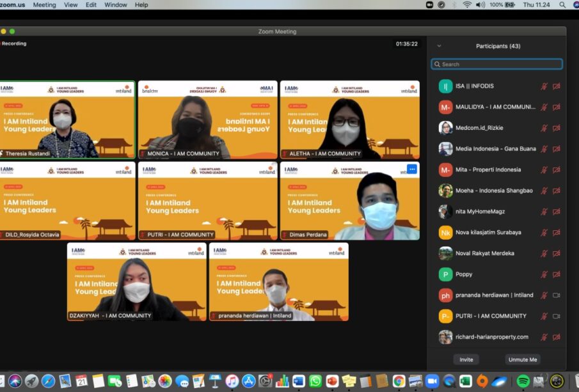Select ALETHA - I AM COMMUNITY video tile
This screenshot has height=392, width=579.
(x=350, y=120)
